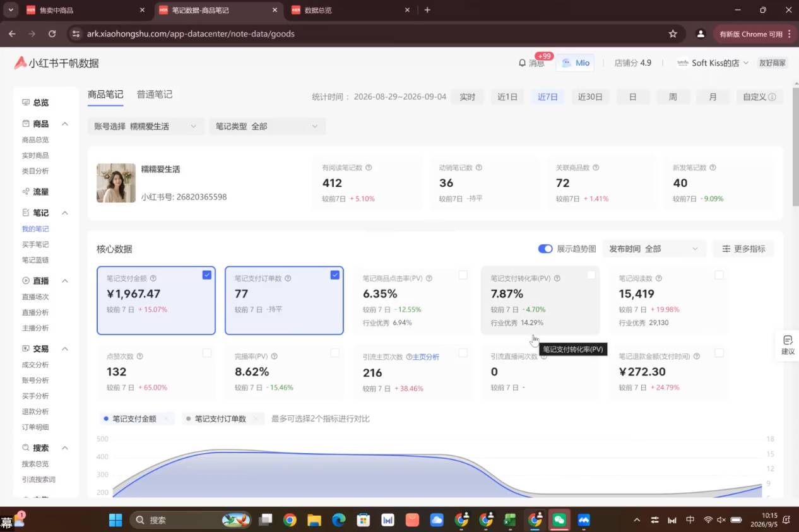Collapse the 直播 sidebar section
This screenshot has width=799, height=532.
tap(64, 281)
